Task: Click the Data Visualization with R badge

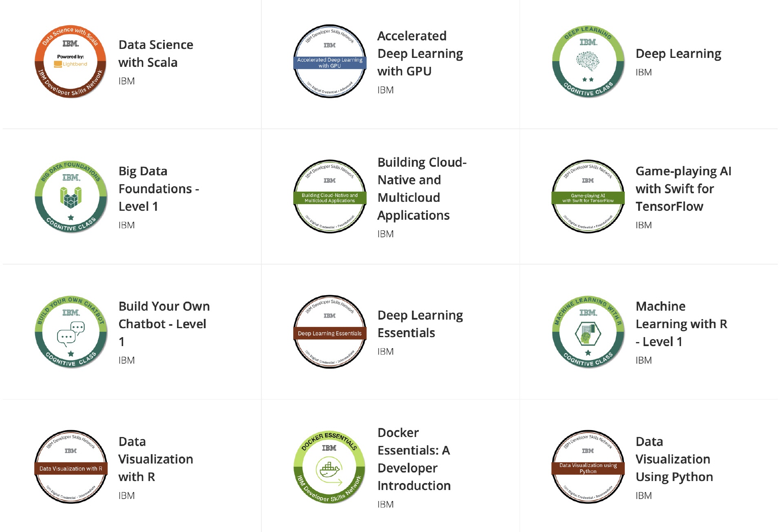Action: point(71,467)
